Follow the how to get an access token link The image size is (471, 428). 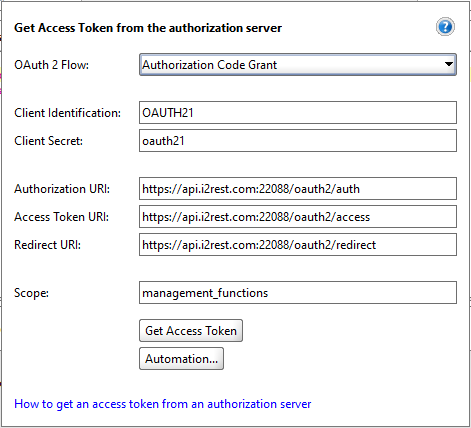(163, 404)
